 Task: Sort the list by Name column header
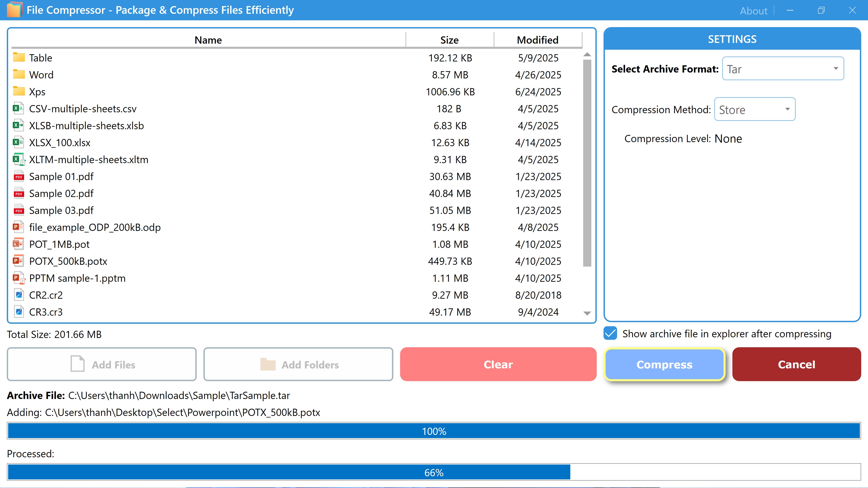(x=208, y=40)
